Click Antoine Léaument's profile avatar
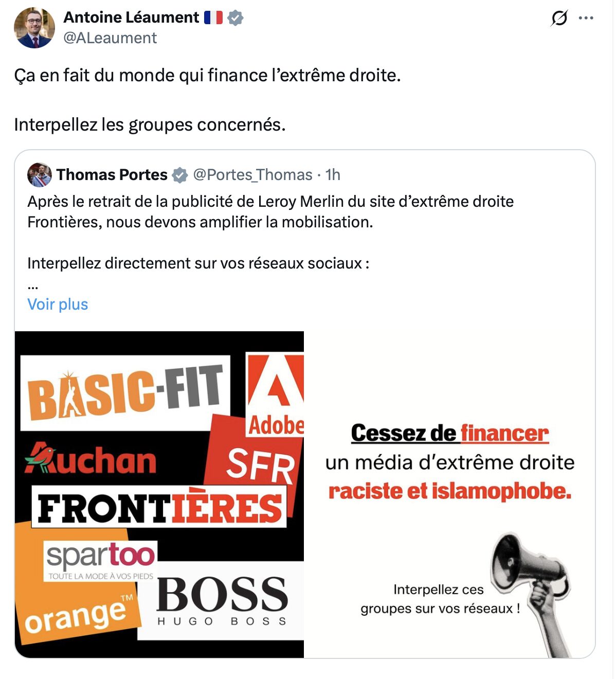 [x=34, y=28]
